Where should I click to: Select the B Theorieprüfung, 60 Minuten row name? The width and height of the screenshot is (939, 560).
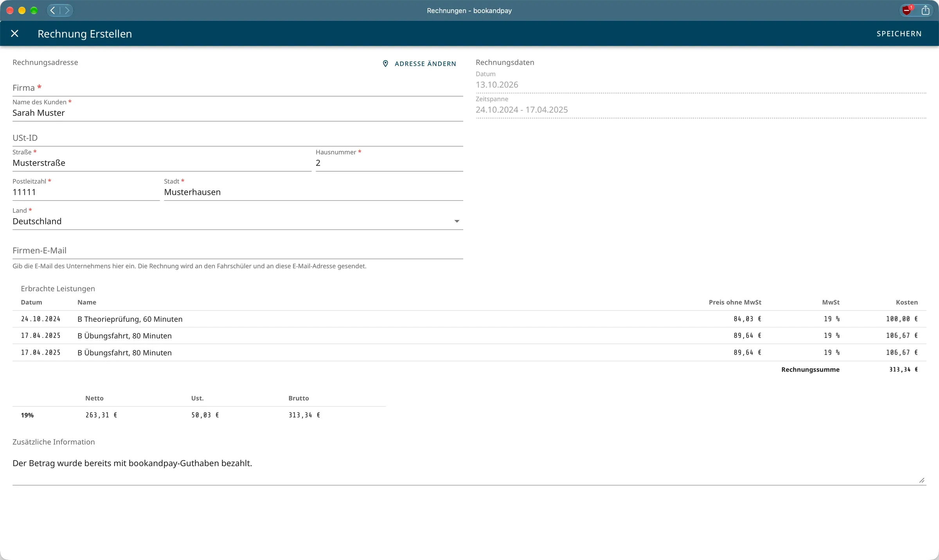point(130,319)
